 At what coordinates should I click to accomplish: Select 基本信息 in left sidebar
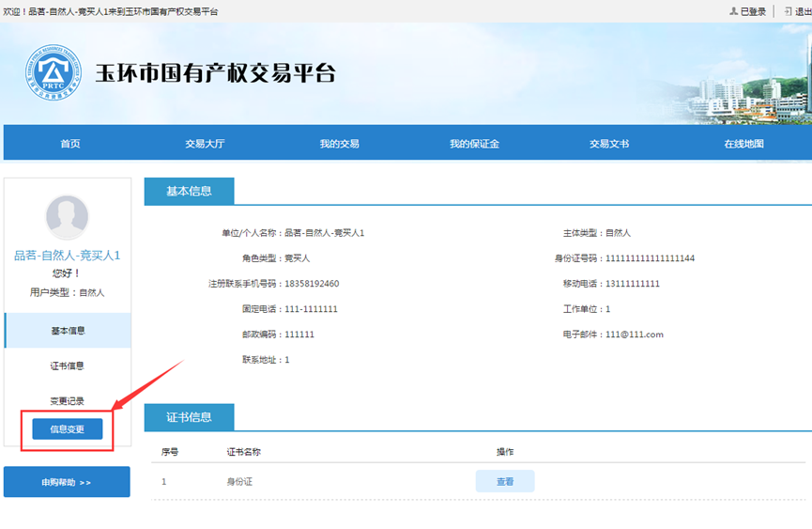pos(68,331)
